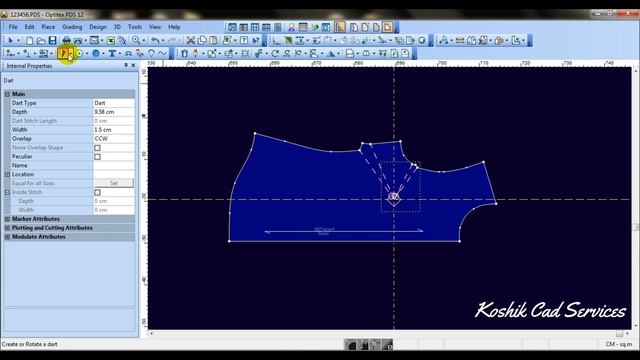Expand the Location property group

tap(7, 174)
